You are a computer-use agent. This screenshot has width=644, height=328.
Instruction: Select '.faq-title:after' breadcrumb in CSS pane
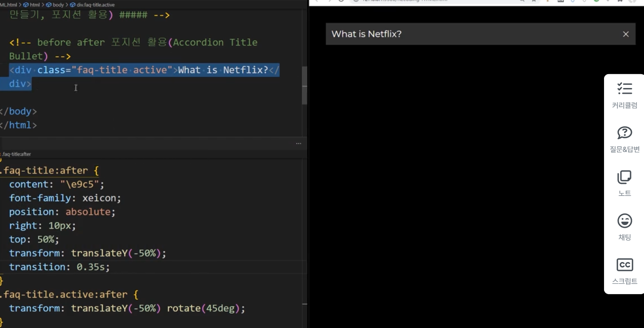[x=16, y=154]
